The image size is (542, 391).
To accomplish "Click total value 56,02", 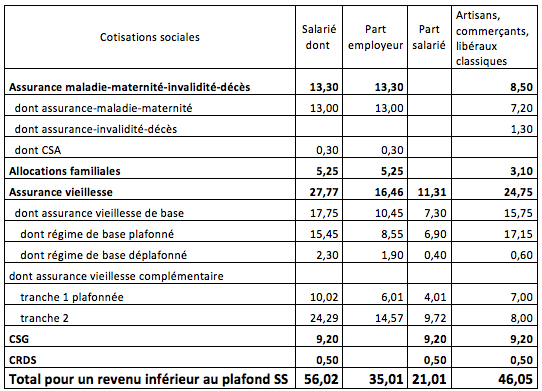I will (321, 380).
